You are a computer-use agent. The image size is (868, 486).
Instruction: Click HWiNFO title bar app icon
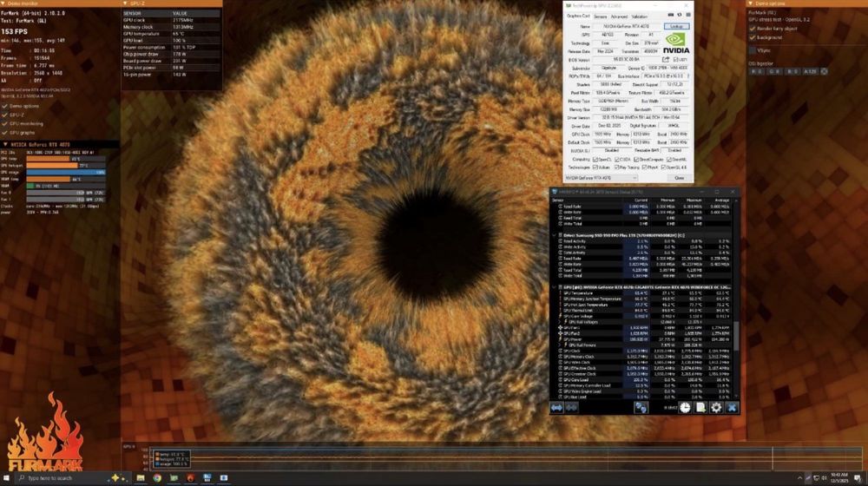(554, 192)
